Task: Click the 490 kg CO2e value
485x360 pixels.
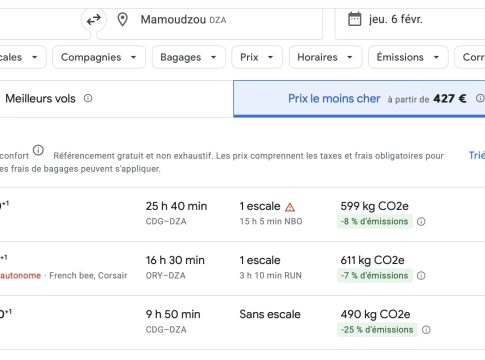Action: (x=375, y=314)
